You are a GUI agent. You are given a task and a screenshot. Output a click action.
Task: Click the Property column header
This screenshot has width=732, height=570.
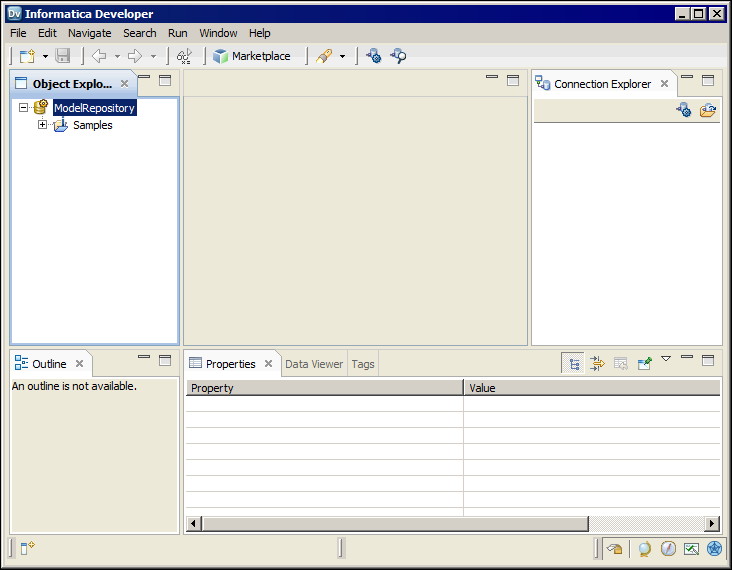pyautogui.click(x=324, y=387)
